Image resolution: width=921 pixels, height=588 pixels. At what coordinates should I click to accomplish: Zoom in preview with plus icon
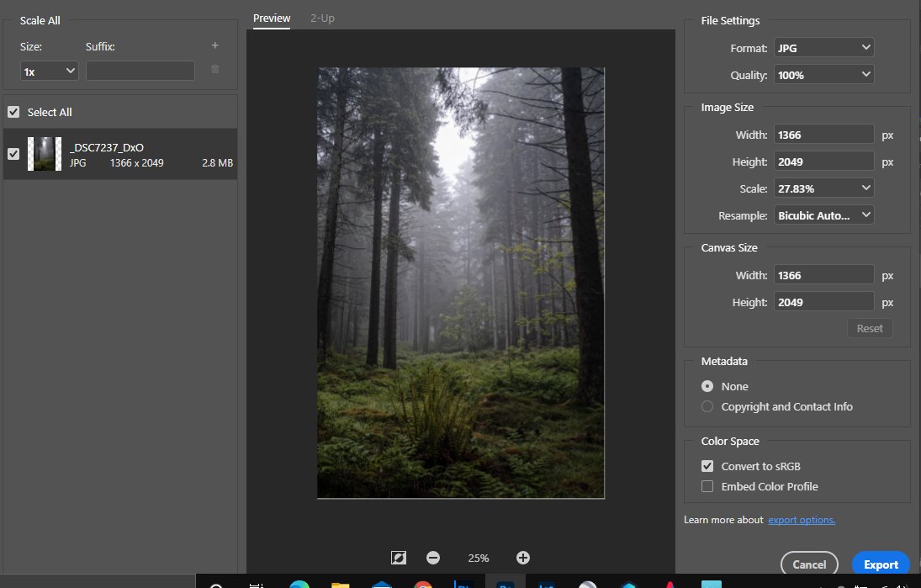tap(523, 558)
